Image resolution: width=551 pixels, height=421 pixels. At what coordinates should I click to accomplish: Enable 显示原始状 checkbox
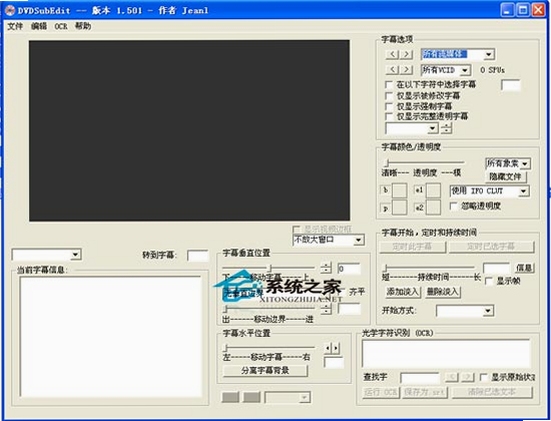tap(484, 377)
